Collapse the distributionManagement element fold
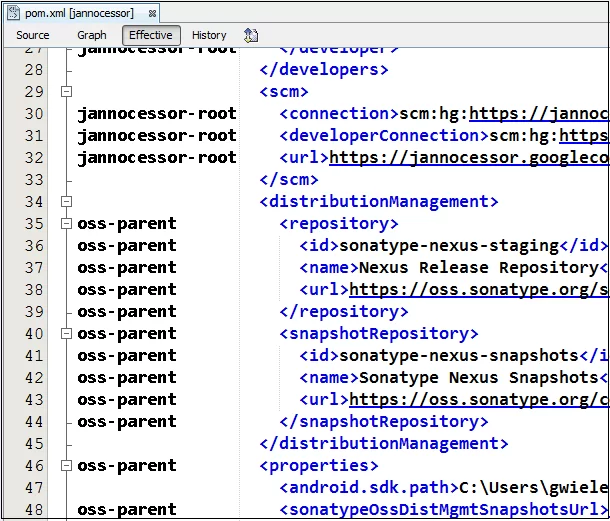Screen dimensions: 610x521 [x=67, y=202]
